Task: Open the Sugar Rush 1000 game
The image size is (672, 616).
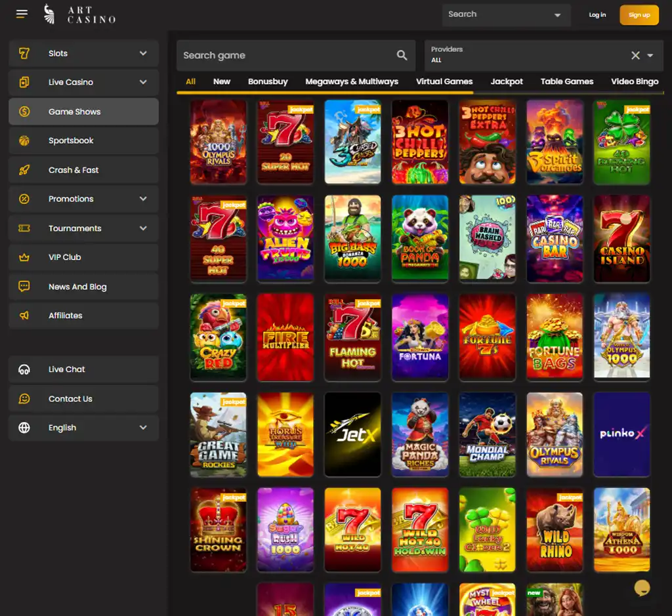Action: [285, 529]
